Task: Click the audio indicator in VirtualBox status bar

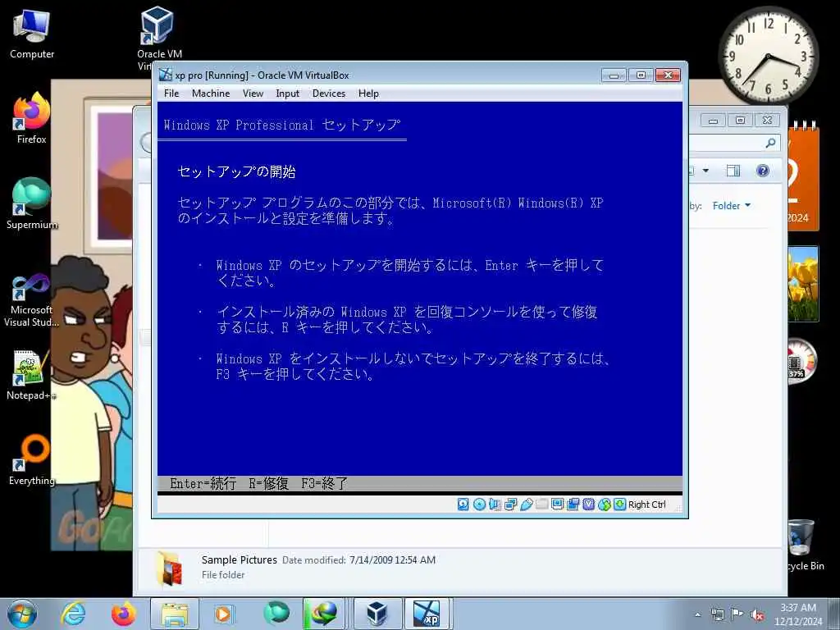Action: pyautogui.click(x=495, y=504)
